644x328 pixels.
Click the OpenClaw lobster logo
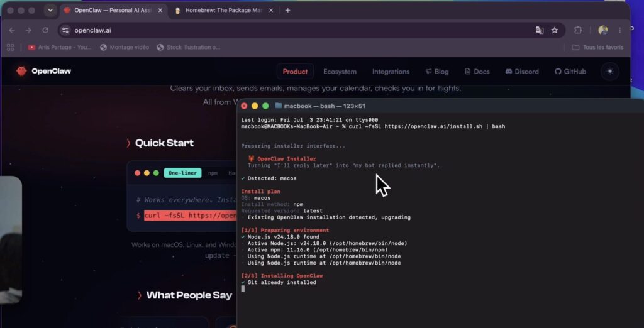21,72
